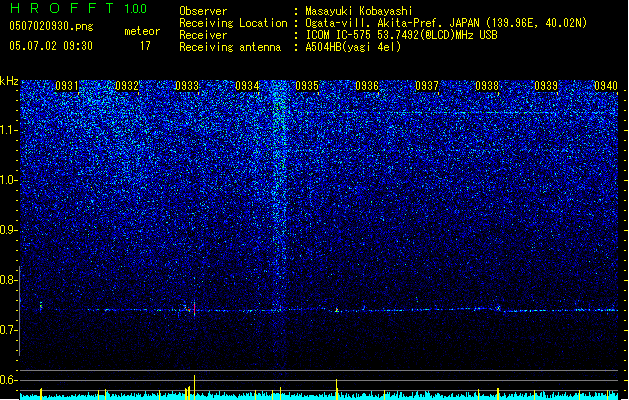Screen dimensions: 629x400
Task: Select the Ogata-vill. Akita-Pref. JAPAN location text
Action: click(446, 23)
